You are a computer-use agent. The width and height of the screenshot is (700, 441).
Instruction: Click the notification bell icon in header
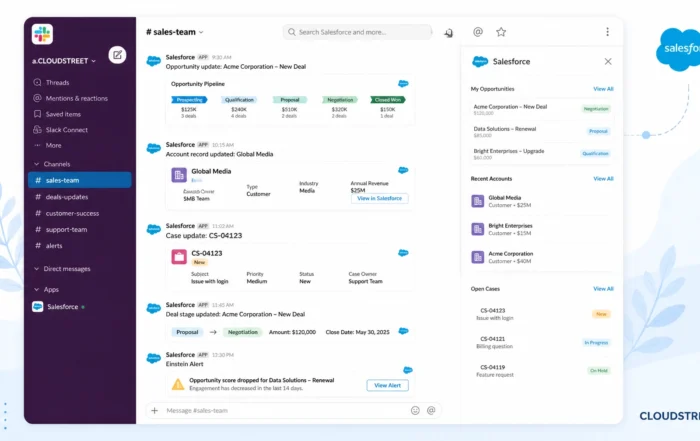449,33
